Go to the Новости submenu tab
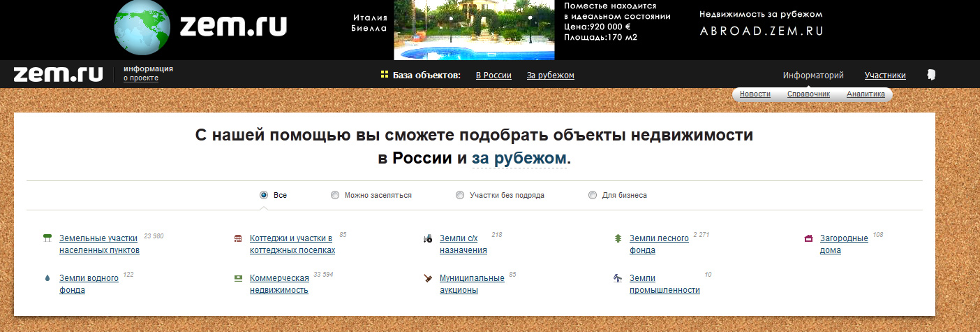The image size is (980, 332). point(755,94)
